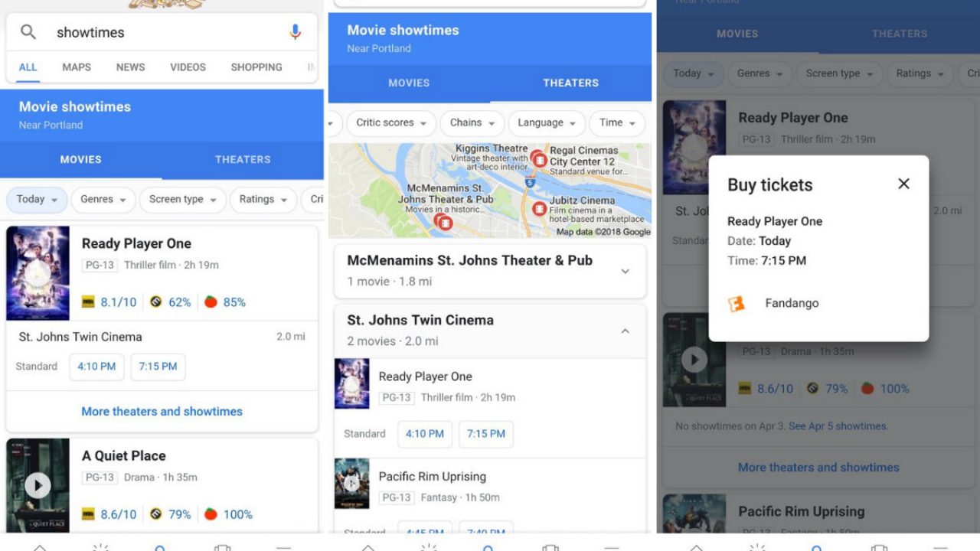980x551 pixels.
Task: Open the Time filter dropdown
Action: point(616,123)
